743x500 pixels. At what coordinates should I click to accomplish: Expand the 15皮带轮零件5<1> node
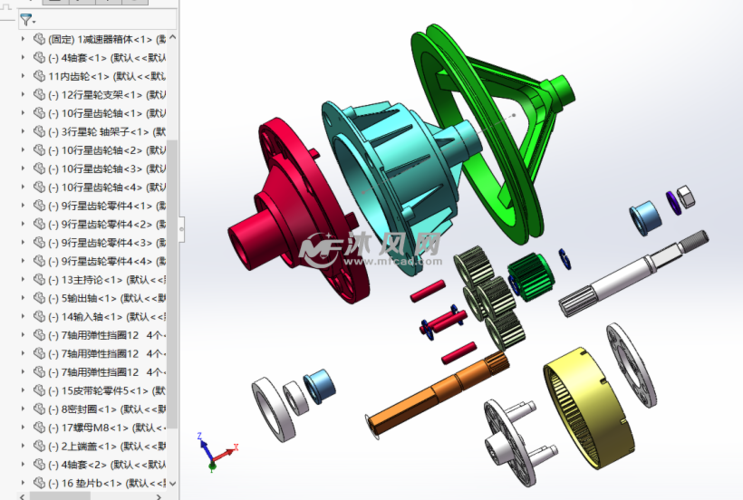[24, 390]
